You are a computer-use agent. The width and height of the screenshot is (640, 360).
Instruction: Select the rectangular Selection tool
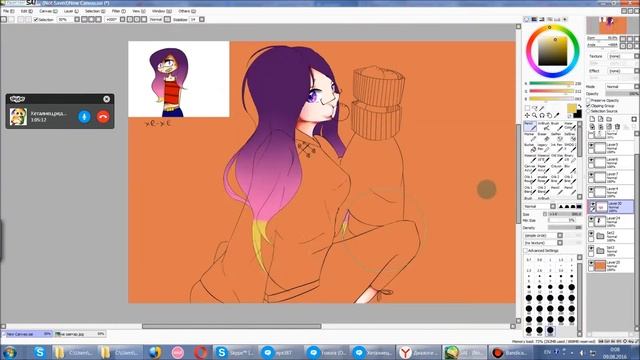coord(527,108)
